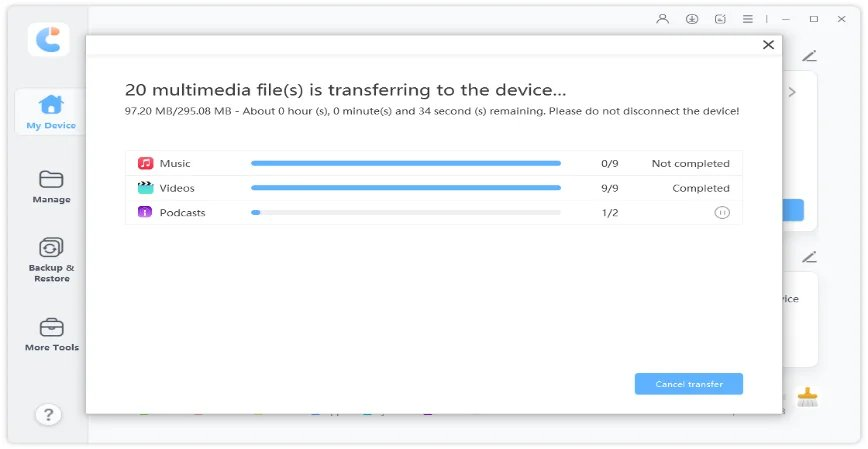Click the Podcasts progress bar
This screenshot has height=449, width=868.
point(405,213)
